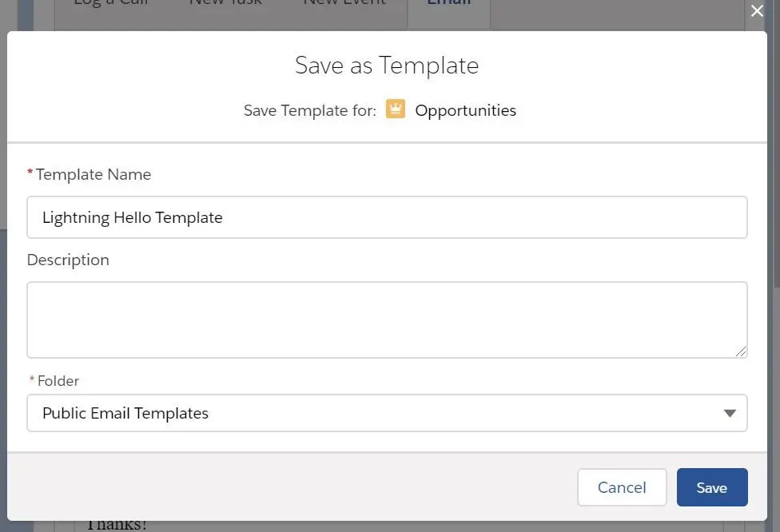The height and width of the screenshot is (532, 780).
Task: Click the Description box resize grip
Action: (741, 351)
